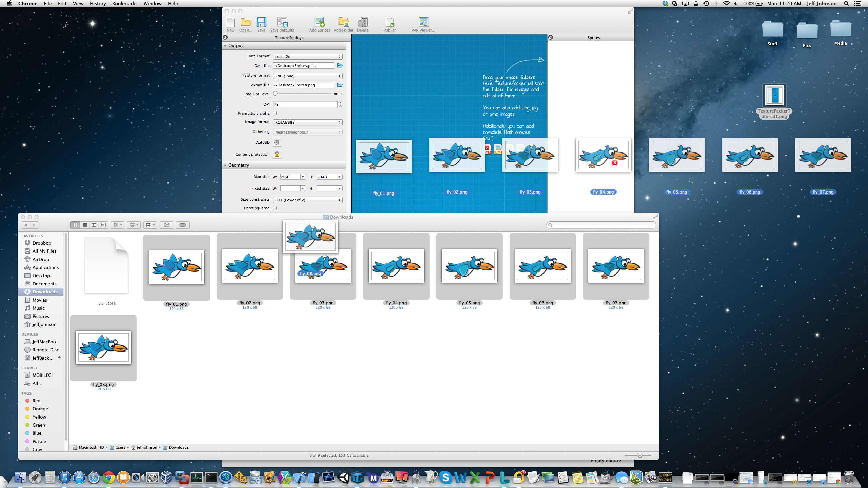Switch Finder to column view
868x488 pixels.
[x=94, y=225]
